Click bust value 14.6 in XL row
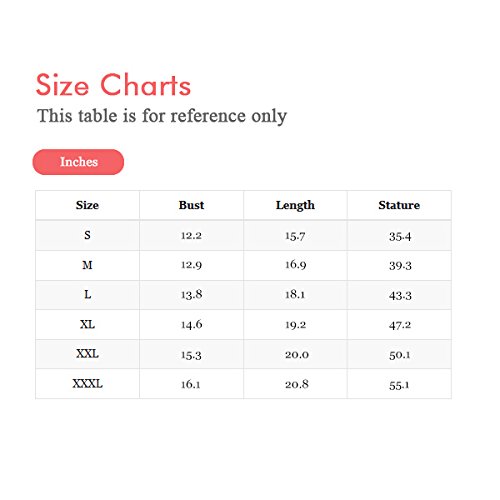500x500 pixels. coord(191,324)
